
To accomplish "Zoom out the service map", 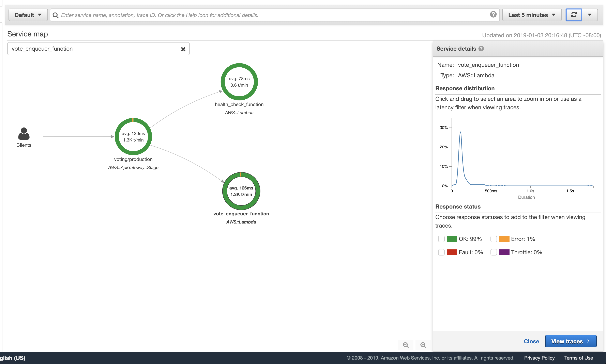I will (406, 345).
